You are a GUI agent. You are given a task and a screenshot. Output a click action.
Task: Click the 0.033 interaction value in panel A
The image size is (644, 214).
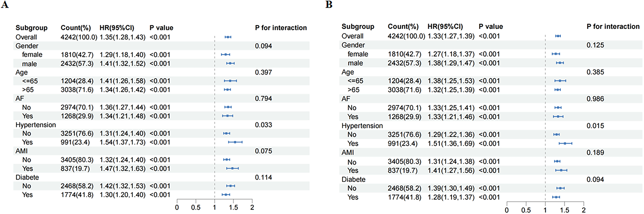click(263, 125)
